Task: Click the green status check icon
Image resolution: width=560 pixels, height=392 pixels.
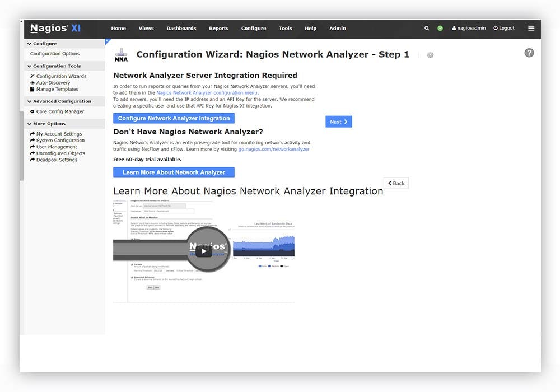Action: (x=440, y=28)
